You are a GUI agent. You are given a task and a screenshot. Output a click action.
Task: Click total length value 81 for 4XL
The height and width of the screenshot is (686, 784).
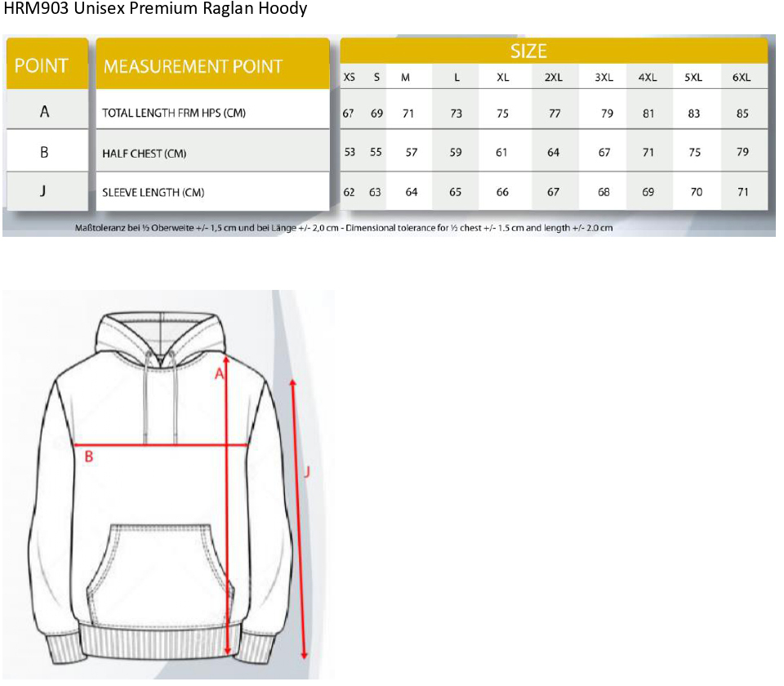[x=648, y=114]
